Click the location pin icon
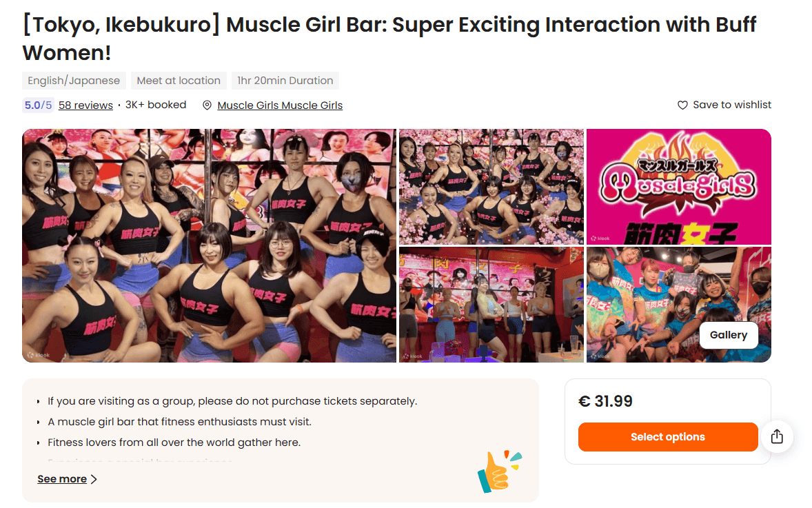The height and width of the screenshot is (508, 812). click(x=207, y=105)
